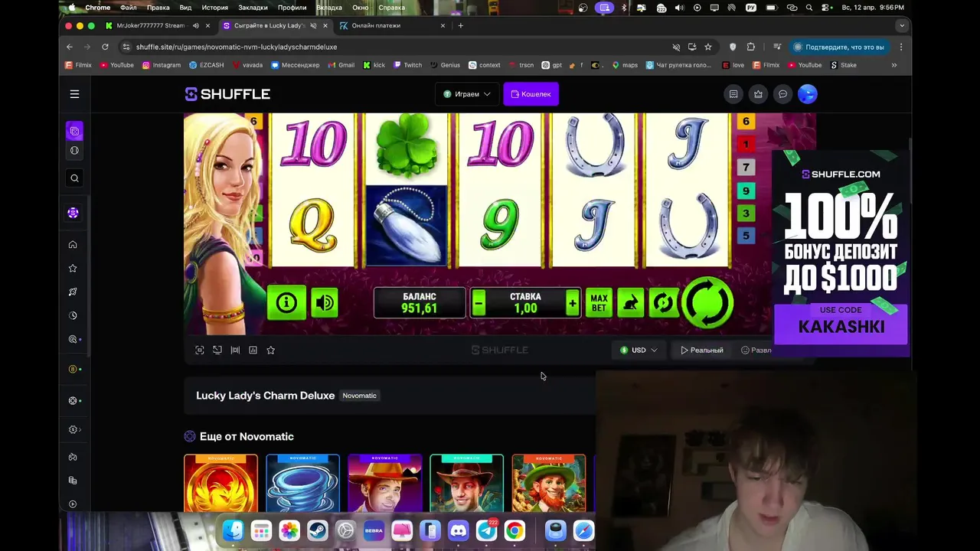
Task: Open the Twitch bookmark
Action: pyautogui.click(x=407, y=65)
